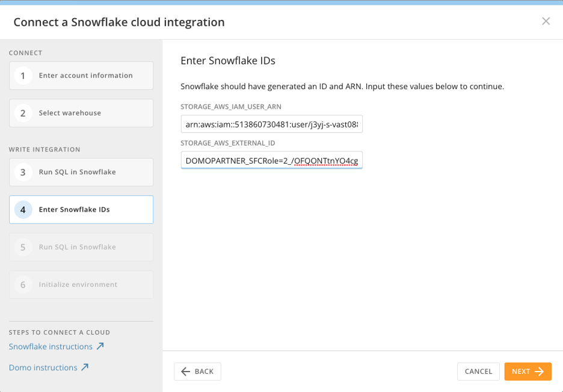Click the STORAGE_AWS_IAM_USER_ARN input field
This screenshot has width=563, height=392.
tap(271, 124)
